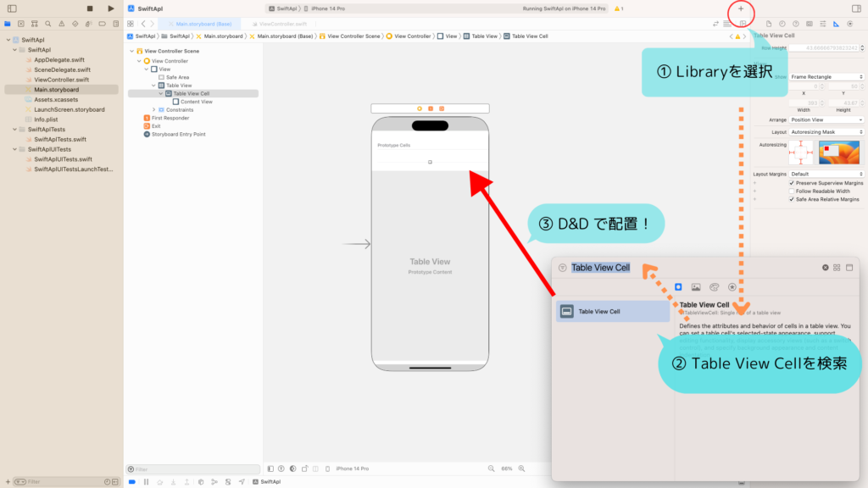Toggle Safe Area Relative Margins checkbox
Screen dimensions: 868x488
coord(792,199)
